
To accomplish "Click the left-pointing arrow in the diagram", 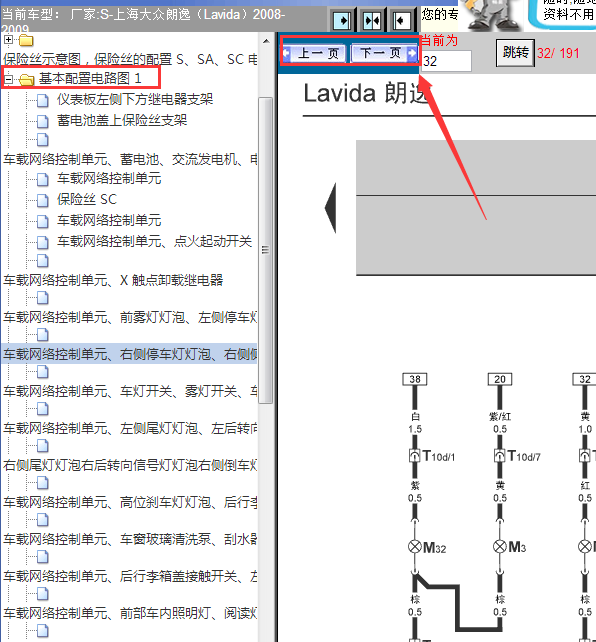I will pyautogui.click(x=330, y=208).
